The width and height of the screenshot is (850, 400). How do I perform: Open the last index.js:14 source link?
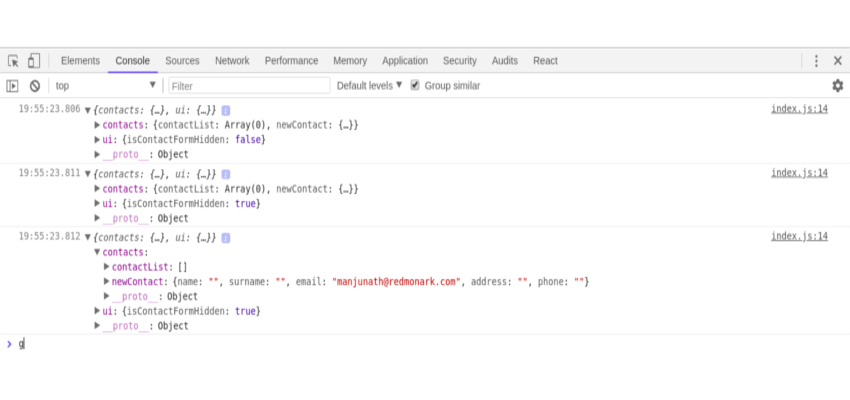(799, 237)
